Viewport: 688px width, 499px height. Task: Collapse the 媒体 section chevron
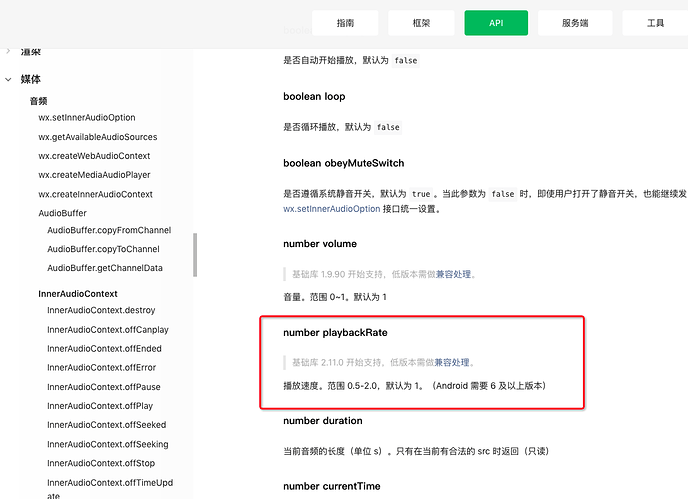pyautogui.click(x=8, y=79)
